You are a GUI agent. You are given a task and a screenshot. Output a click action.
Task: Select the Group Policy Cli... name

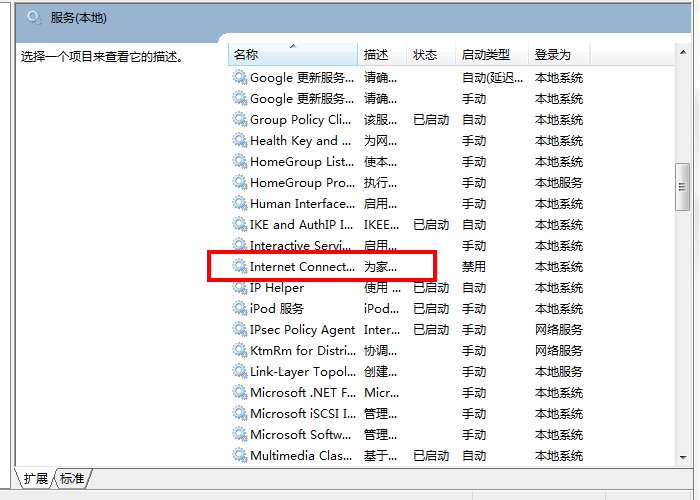click(300, 120)
